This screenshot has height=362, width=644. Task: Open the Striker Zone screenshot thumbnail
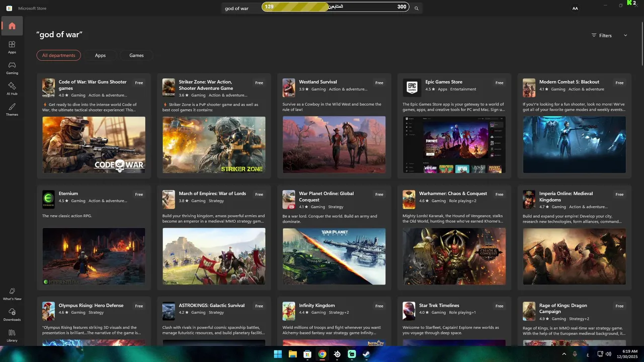coord(214,145)
